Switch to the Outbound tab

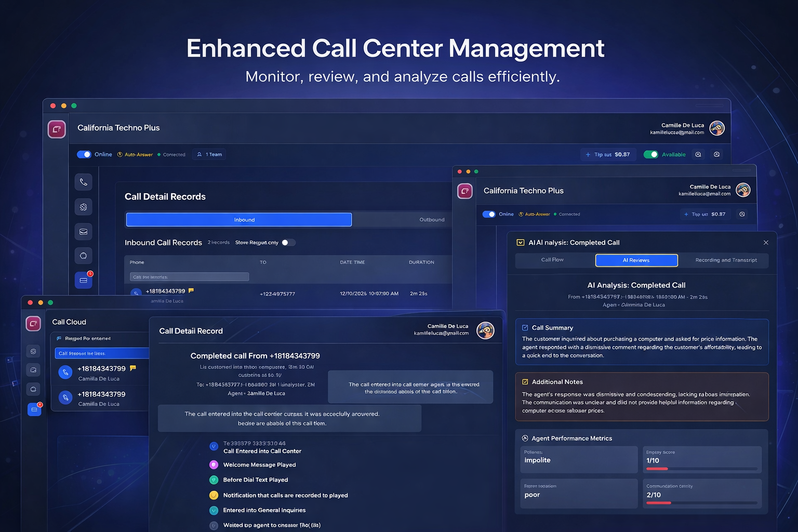click(432, 220)
